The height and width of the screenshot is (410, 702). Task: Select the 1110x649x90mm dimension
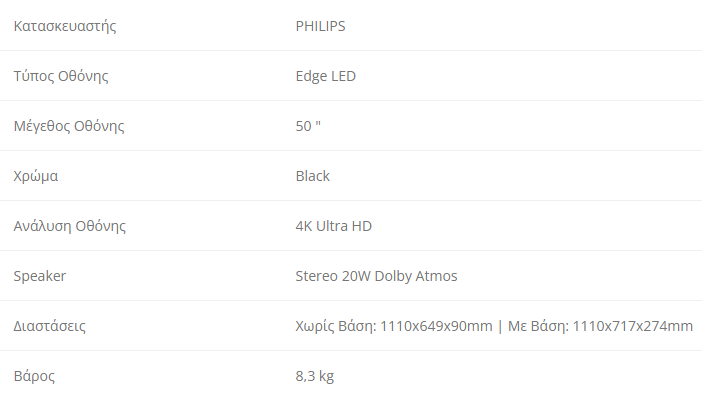(435, 326)
